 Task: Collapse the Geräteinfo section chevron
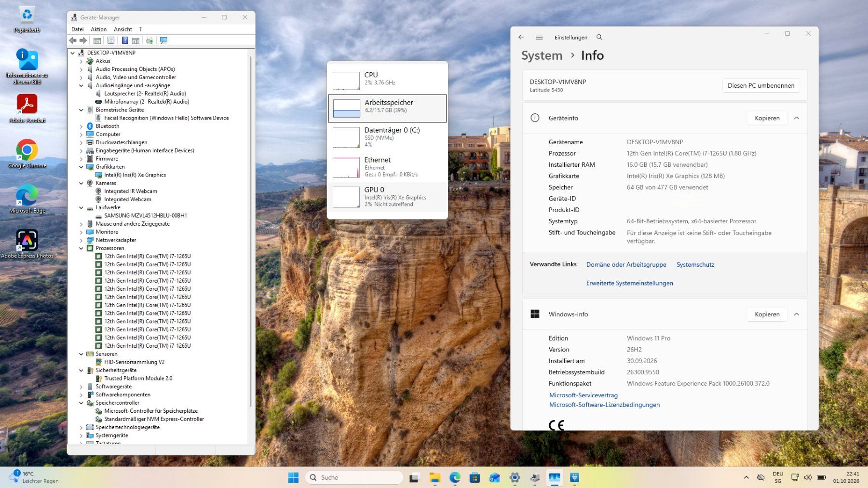click(x=797, y=118)
